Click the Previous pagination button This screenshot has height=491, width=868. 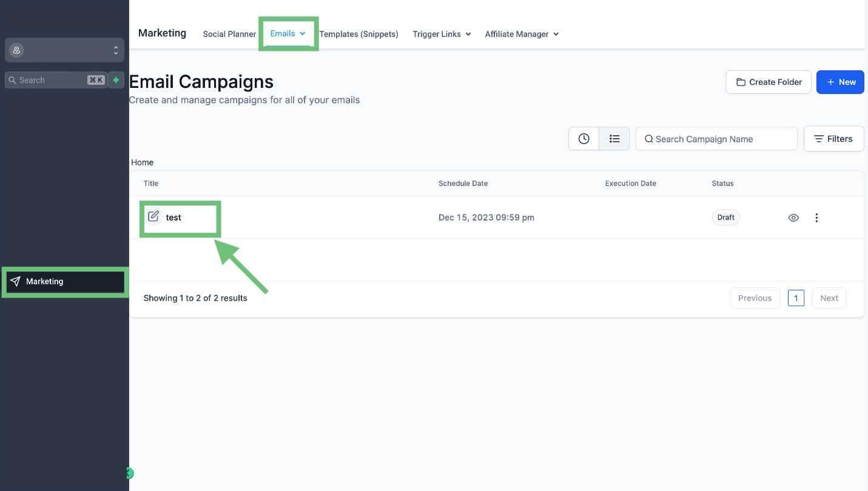click(755, 298)
